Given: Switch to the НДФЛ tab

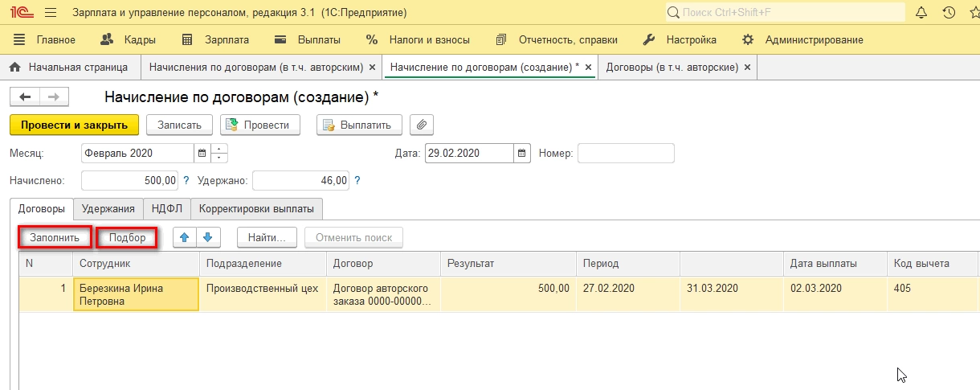Looking at the screenshot, I should [x=167, y=208].
